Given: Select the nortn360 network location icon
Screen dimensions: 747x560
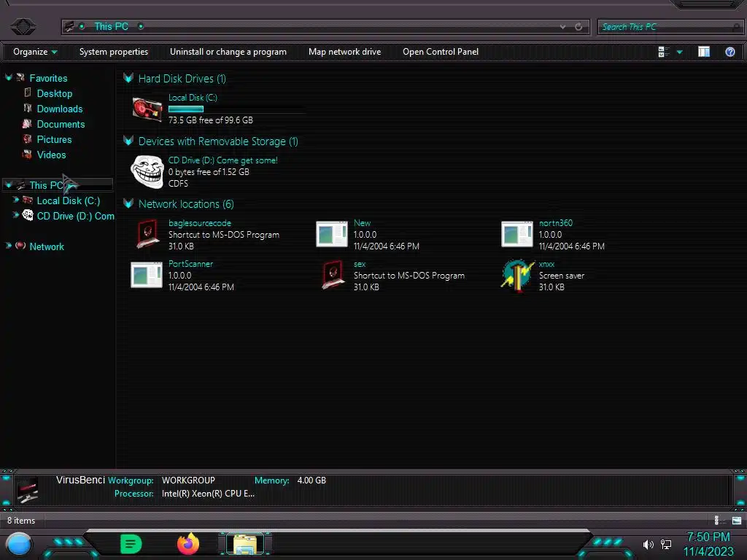Looking at the screenshot, I should tap(517, 234).
